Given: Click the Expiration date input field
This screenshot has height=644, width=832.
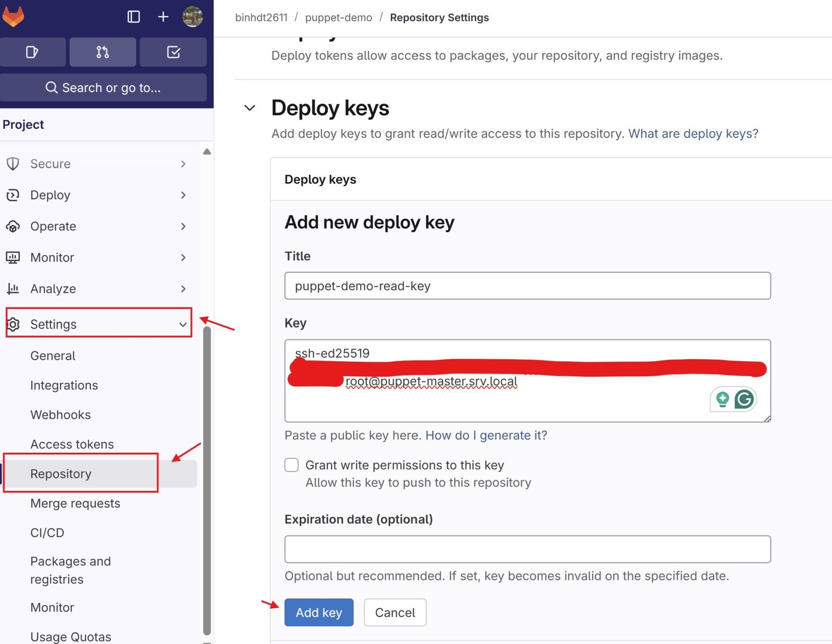Looking at the screenshot, I should 527,549.
